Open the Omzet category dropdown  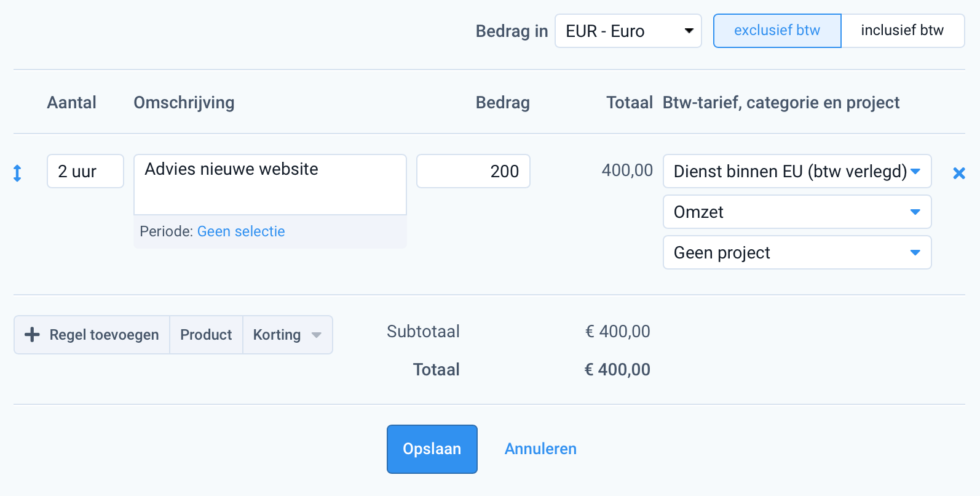[797, 212]
